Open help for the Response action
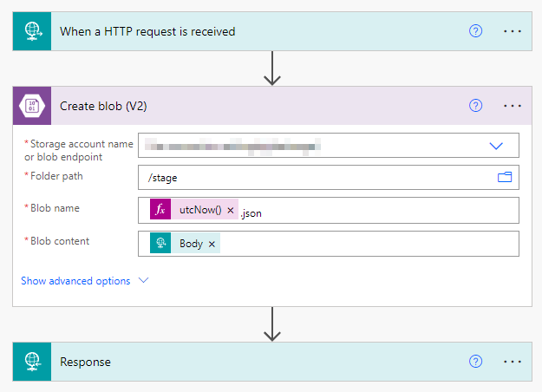Screen dimensions: 542x392 click(x=475, y=362)
